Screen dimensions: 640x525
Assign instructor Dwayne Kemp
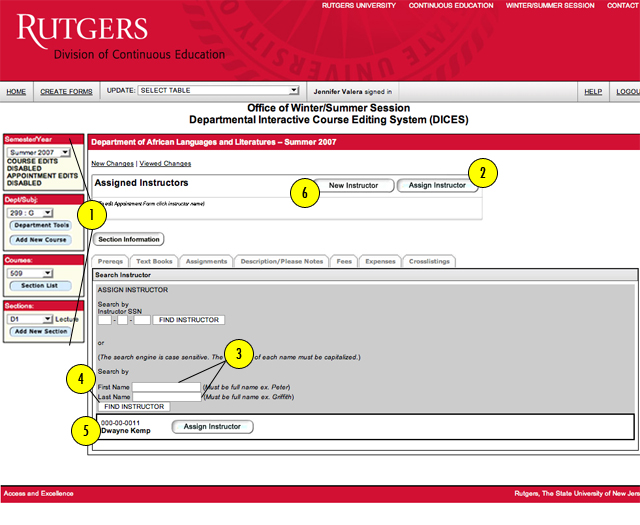pos(212,427)
